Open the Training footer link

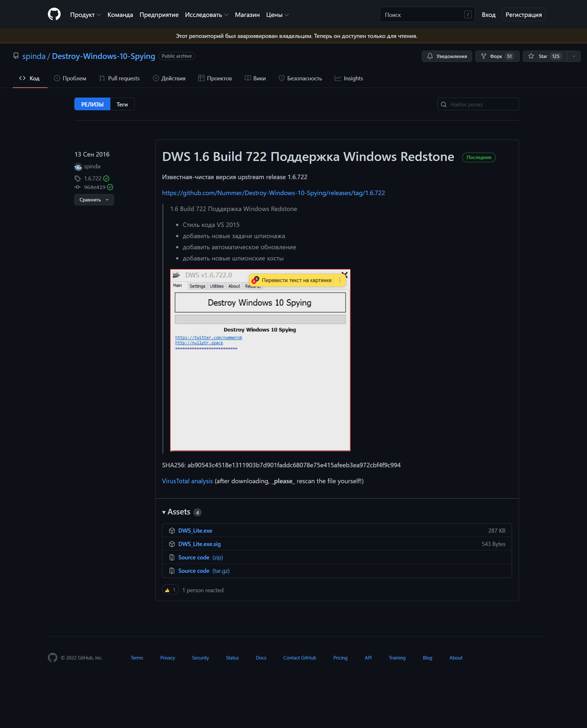397,658
